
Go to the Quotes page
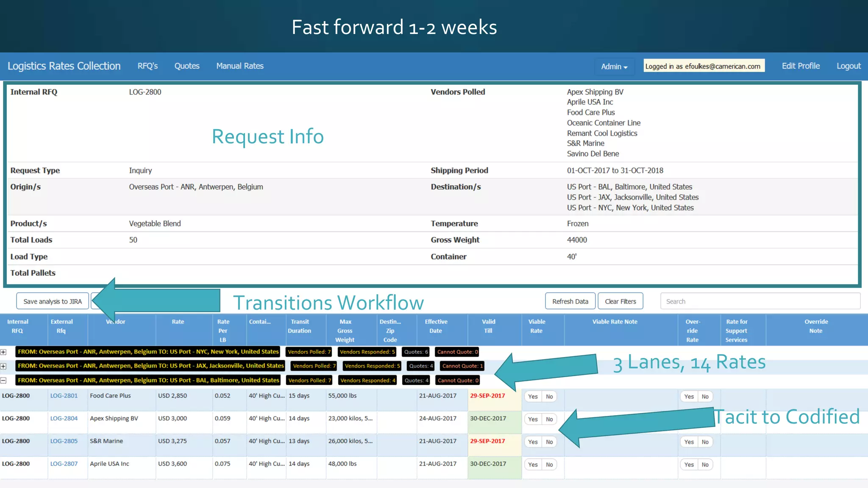click(187, 66)
